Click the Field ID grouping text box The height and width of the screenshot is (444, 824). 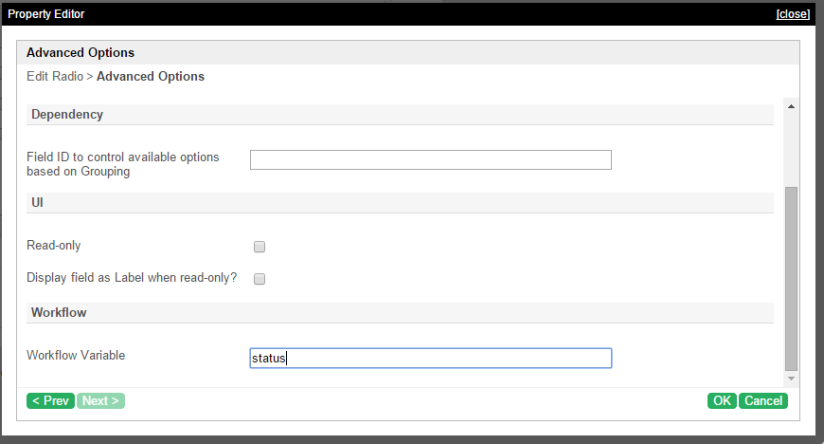(430, 160)
